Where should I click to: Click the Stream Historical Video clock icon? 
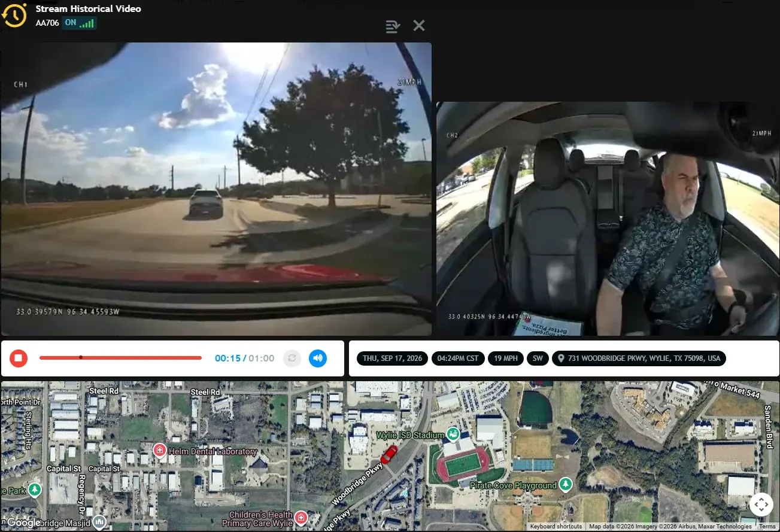(14, 16)
